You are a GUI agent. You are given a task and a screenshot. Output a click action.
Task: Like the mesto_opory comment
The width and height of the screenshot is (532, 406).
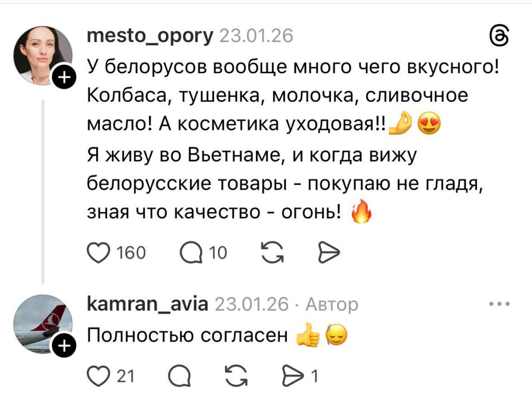tap(96, 253)
